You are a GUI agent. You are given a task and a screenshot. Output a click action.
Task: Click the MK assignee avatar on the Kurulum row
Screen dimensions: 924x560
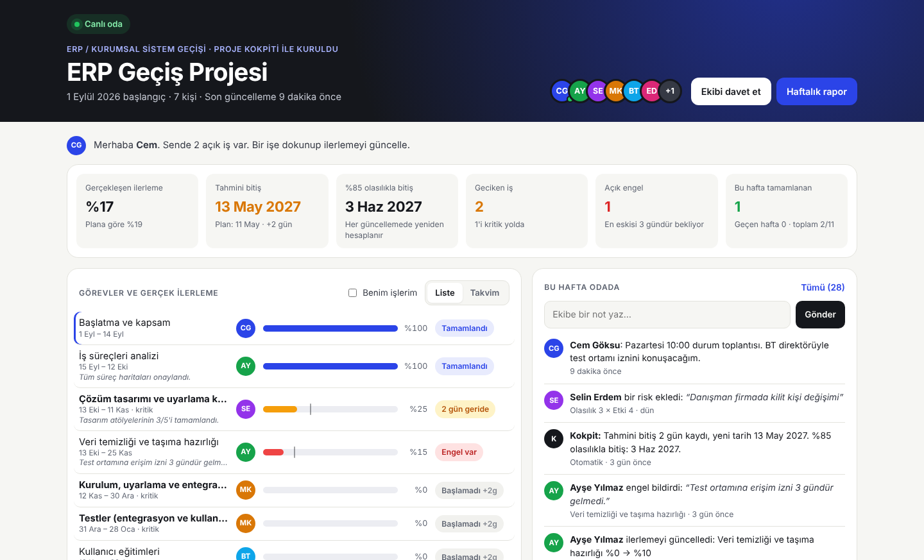tap(246, 489)
